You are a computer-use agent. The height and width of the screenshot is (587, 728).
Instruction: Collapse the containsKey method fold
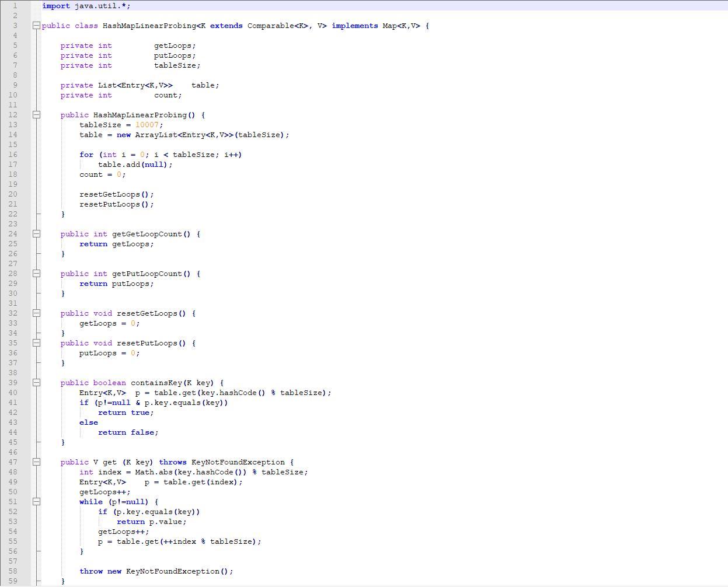[36, 383]
